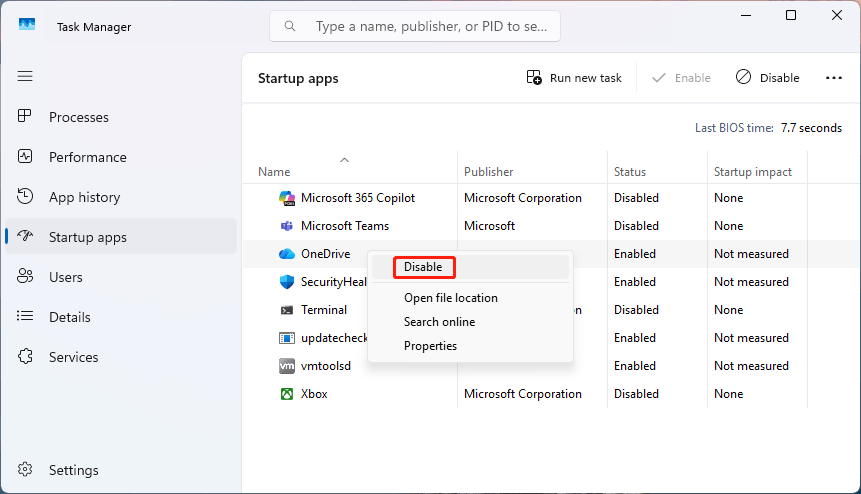Select the Microsoft Teams row name
The image size is (861, 494).
(x=345, y=226)
